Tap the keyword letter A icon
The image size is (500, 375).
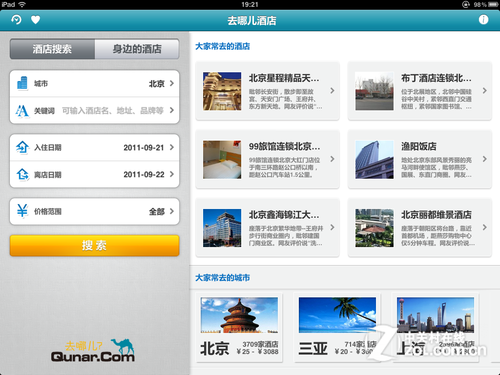(22, 110)
